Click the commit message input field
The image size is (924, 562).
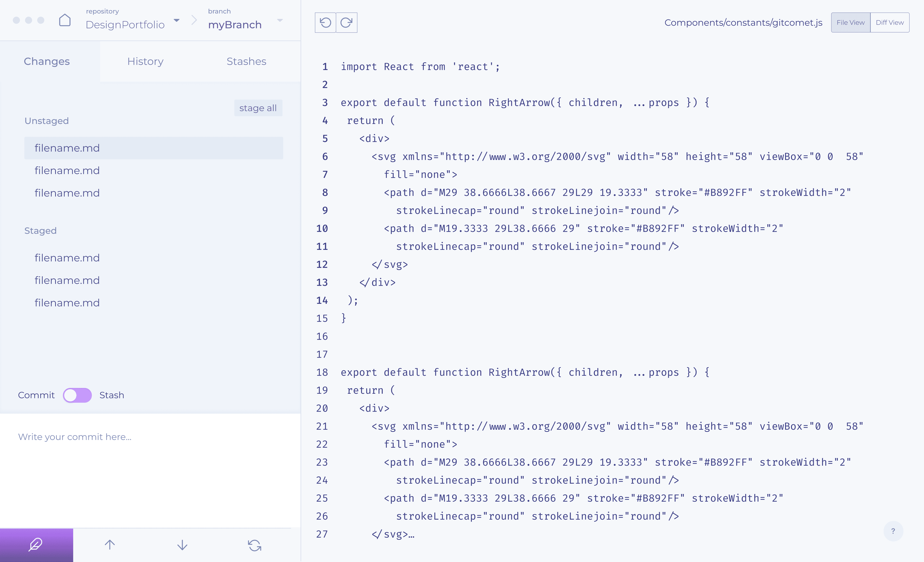point(150,471)
